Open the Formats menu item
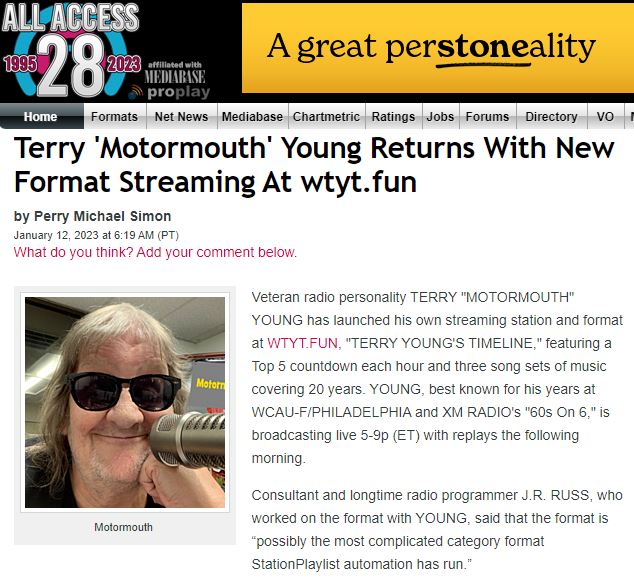 114,116
